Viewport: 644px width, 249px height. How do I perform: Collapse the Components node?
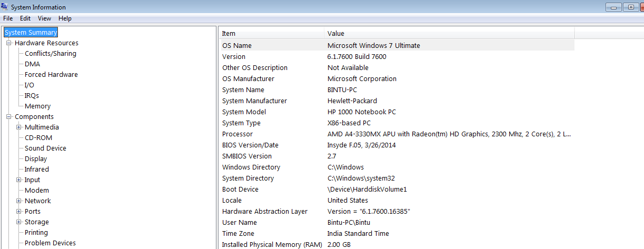[9, 117]
